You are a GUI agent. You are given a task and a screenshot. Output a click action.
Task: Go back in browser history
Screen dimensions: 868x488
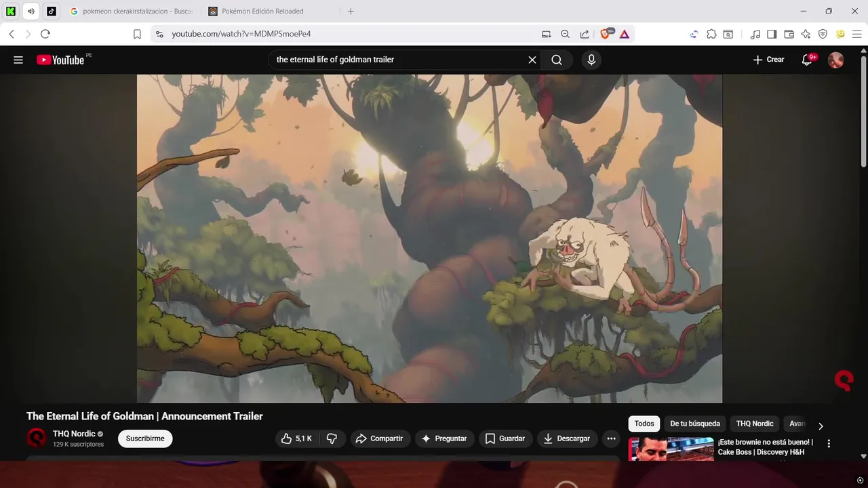[x=12, y=34]
